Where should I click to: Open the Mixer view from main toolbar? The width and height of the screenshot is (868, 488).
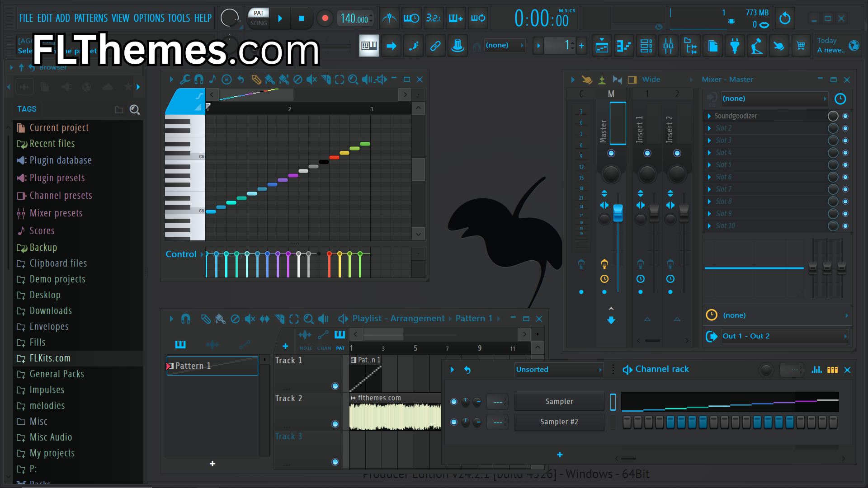[x=668, y=46]
